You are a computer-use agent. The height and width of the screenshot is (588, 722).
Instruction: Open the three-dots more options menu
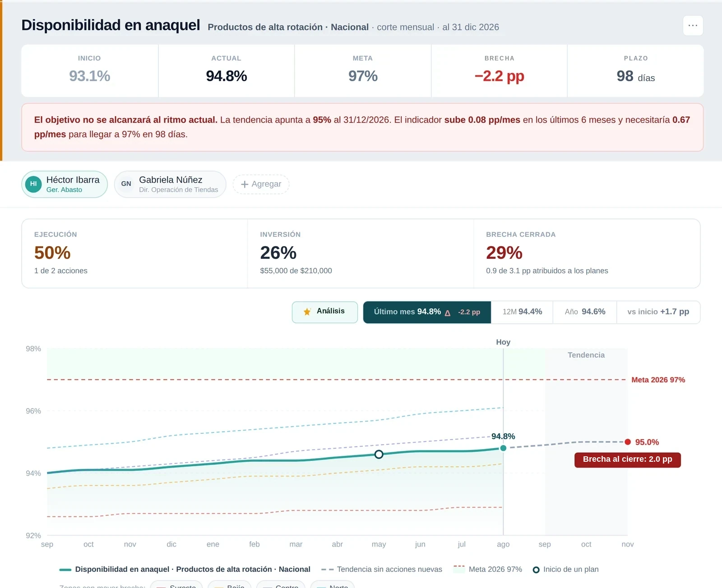point(693,26)
